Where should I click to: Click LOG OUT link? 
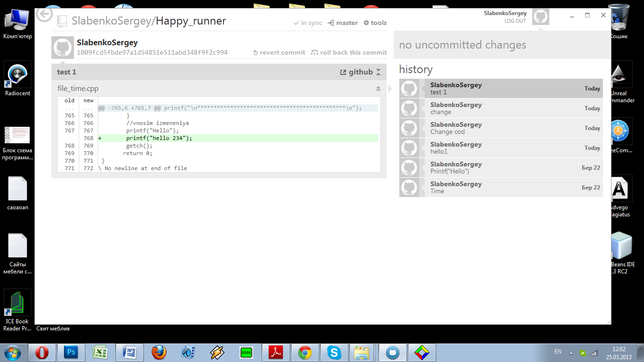[515, 21]
